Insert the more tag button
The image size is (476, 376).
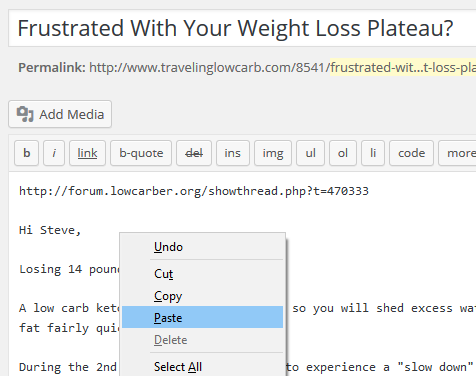pyautogui.click(x=458, y=153)
